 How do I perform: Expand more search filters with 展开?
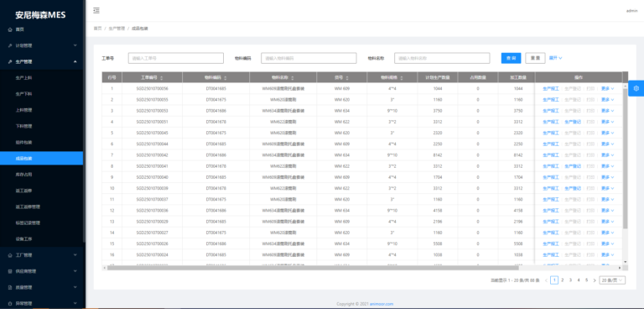(x=556, y=58)
